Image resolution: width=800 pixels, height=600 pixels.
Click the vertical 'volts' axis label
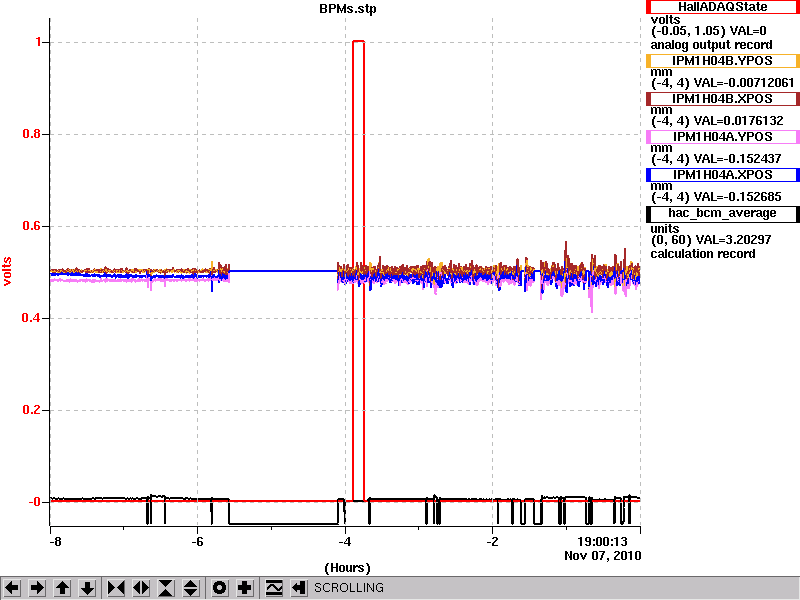pyautogui.click(x=7, y=271)
